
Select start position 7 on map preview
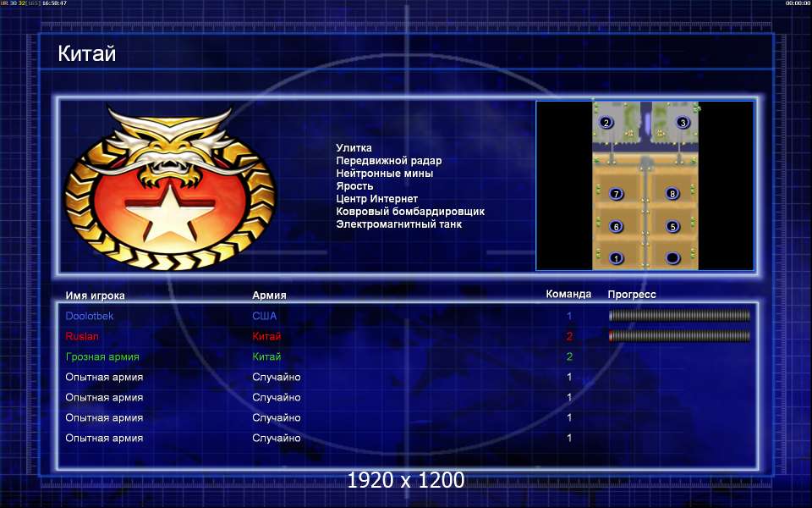click(x=616, y=195)
